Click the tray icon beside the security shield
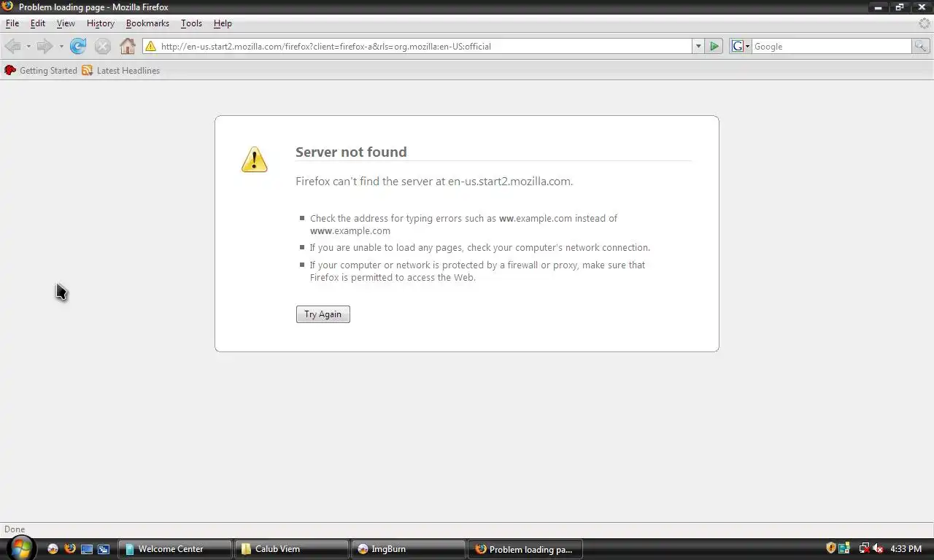The height and width of the screenshot is (560, 934). [x=844, y=548]
